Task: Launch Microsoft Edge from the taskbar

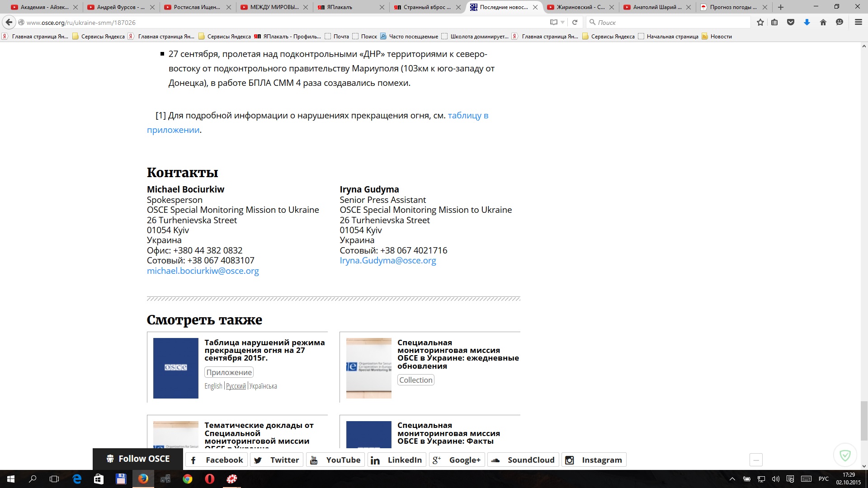Action: pos(77,479)
